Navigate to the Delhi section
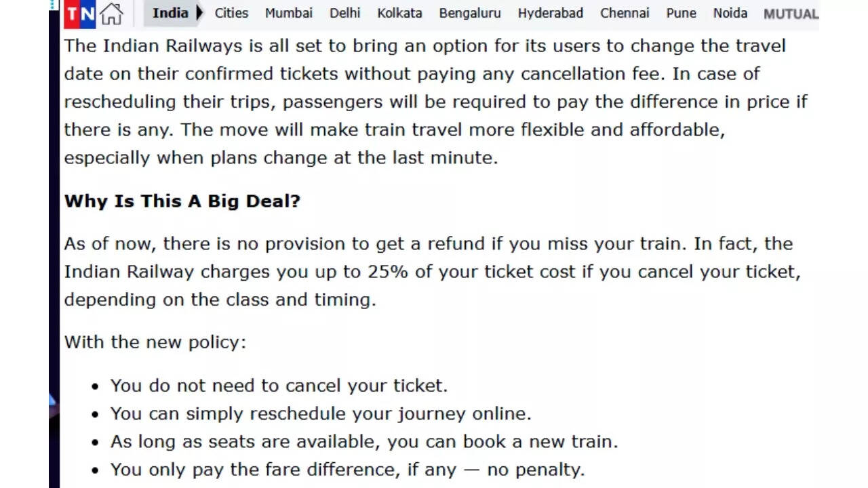 pyautogui.click(x=345, y=13)
